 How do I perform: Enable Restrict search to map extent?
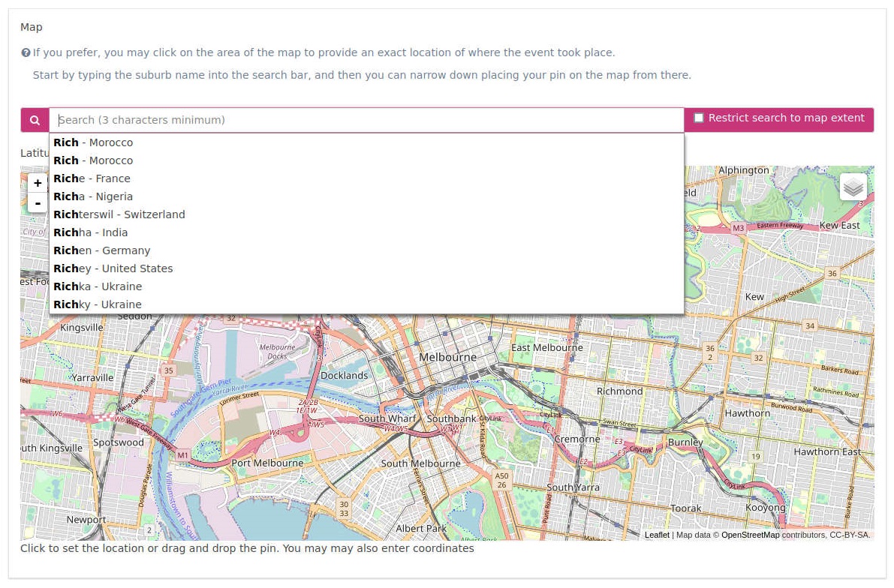(x=699, y=118)
